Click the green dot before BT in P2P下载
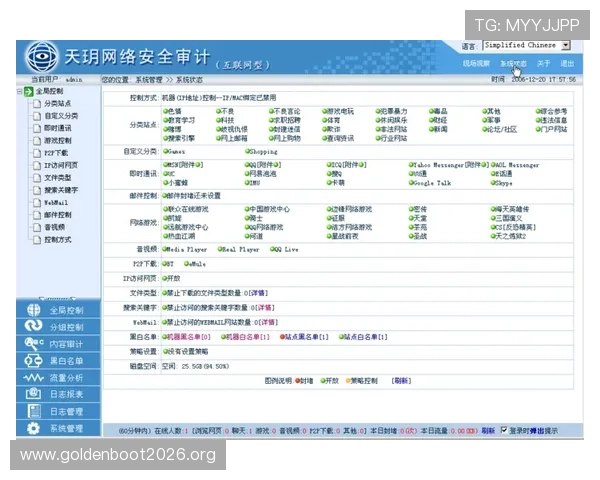This screenshot has height=480, width=600. 165,264
